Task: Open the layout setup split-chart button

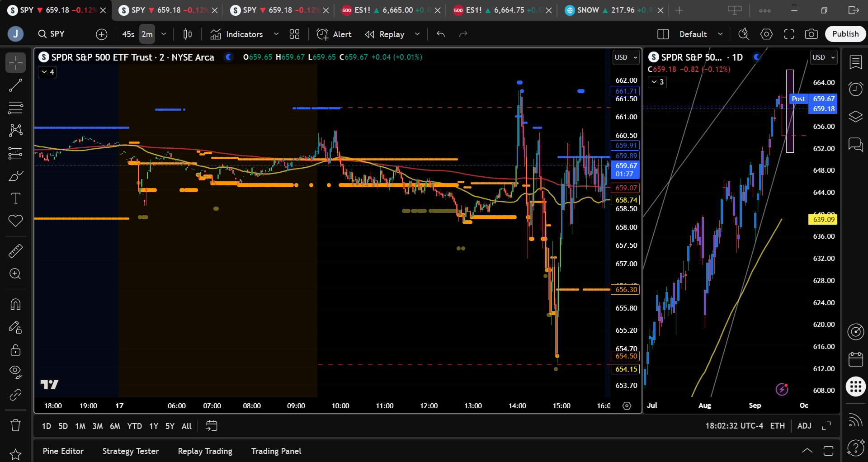Action: click(663, 34)
